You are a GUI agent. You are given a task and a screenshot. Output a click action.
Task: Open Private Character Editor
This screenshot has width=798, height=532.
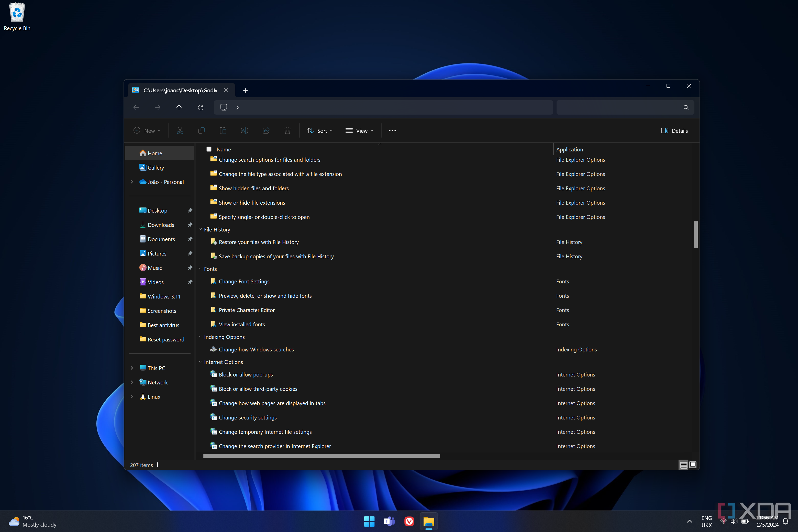click(x=247, y=310)
